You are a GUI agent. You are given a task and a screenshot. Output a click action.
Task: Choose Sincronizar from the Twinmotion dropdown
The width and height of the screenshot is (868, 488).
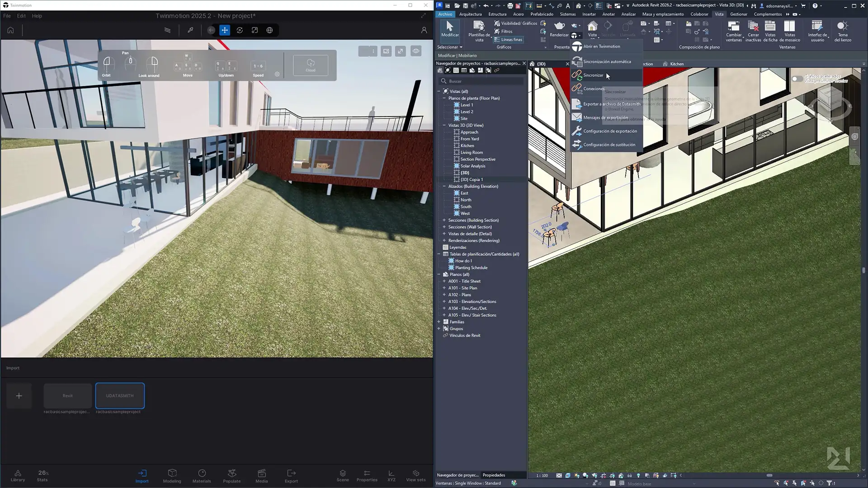click(593, 75)
